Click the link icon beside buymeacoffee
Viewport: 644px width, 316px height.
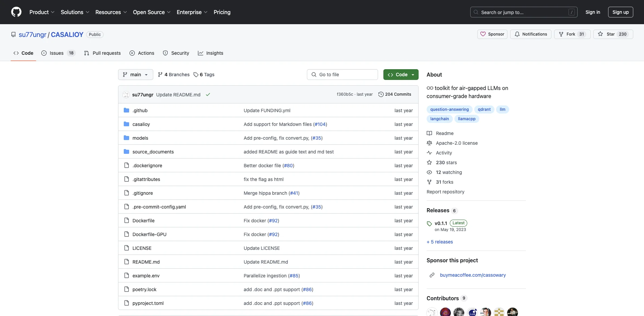click(x=432, y=275)
